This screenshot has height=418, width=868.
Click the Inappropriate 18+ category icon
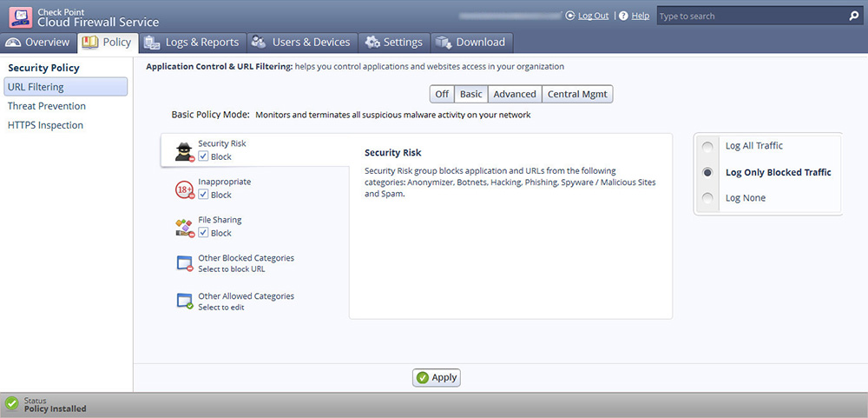click(x=184, y=189)
